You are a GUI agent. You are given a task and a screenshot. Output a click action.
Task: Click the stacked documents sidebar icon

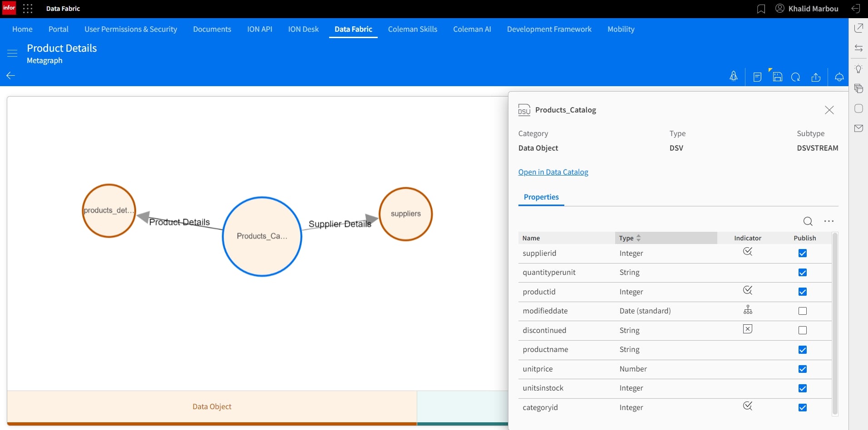click(x=858, y=88)
